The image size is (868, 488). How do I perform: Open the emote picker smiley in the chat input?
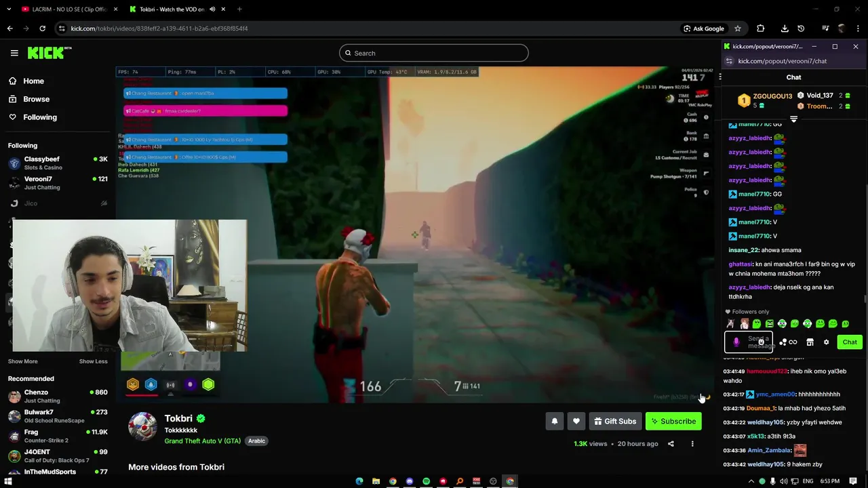click(762, 342)
